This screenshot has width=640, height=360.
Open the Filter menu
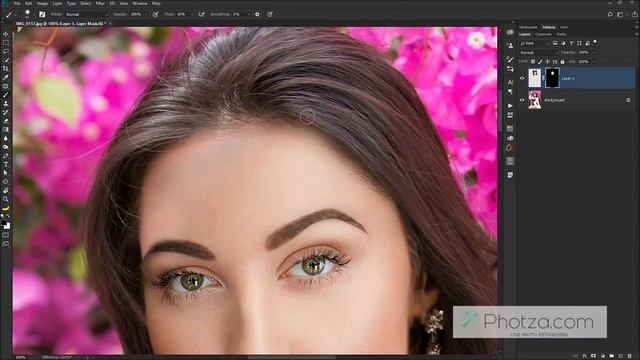pos(100,3)
